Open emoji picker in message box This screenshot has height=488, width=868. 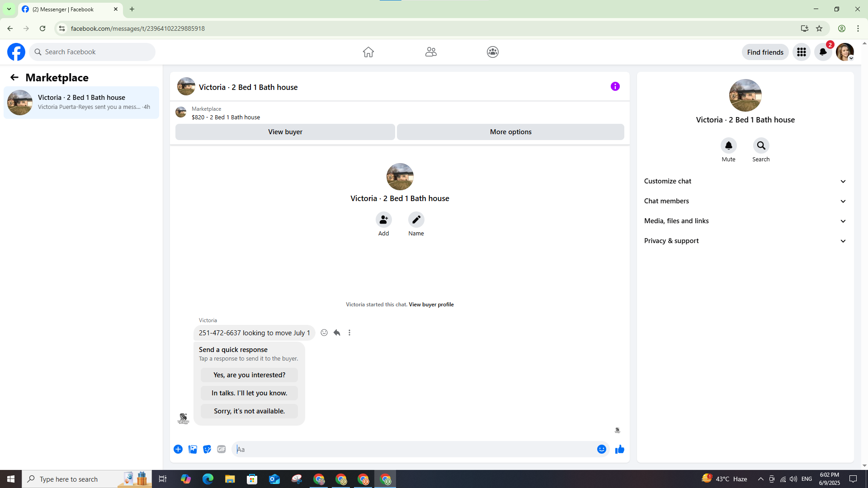602,449
